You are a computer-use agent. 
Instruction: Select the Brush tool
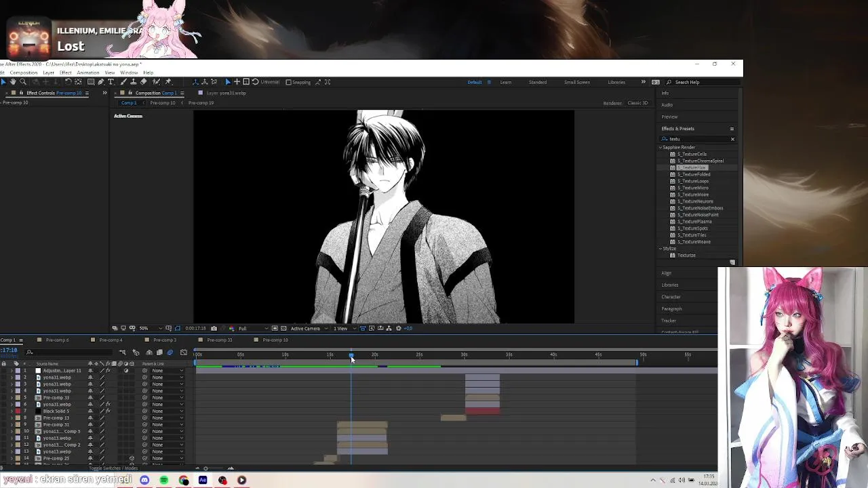click(x=123, y=82)
